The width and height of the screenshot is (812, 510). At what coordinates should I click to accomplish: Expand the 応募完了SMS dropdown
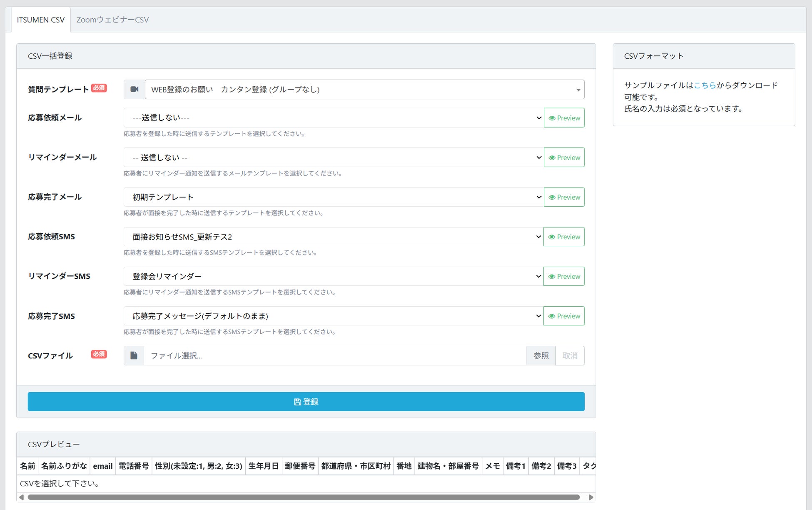pos(333,316)
